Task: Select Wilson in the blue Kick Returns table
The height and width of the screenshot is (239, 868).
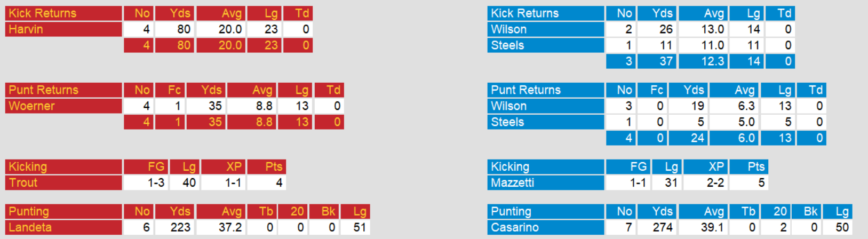Action: [x=508, y=29]
